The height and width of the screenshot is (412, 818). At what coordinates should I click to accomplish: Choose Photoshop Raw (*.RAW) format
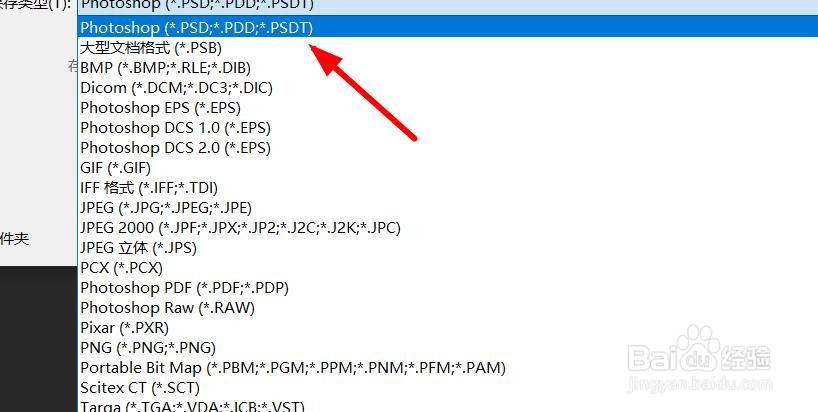pyautogui.click(x=448, y=308)
